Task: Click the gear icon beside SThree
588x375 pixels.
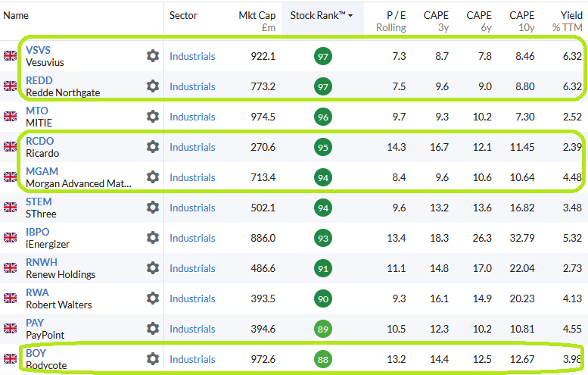Action: pos(153,208)
